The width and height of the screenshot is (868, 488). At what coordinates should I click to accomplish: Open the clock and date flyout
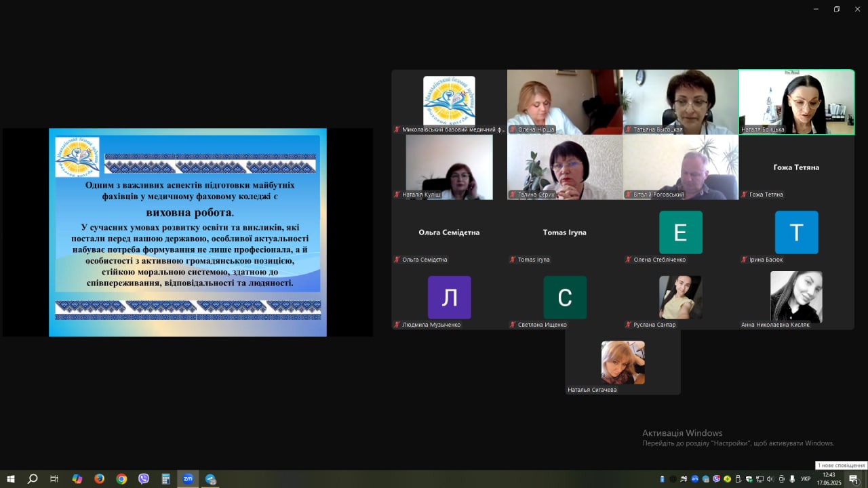(829, 479)
